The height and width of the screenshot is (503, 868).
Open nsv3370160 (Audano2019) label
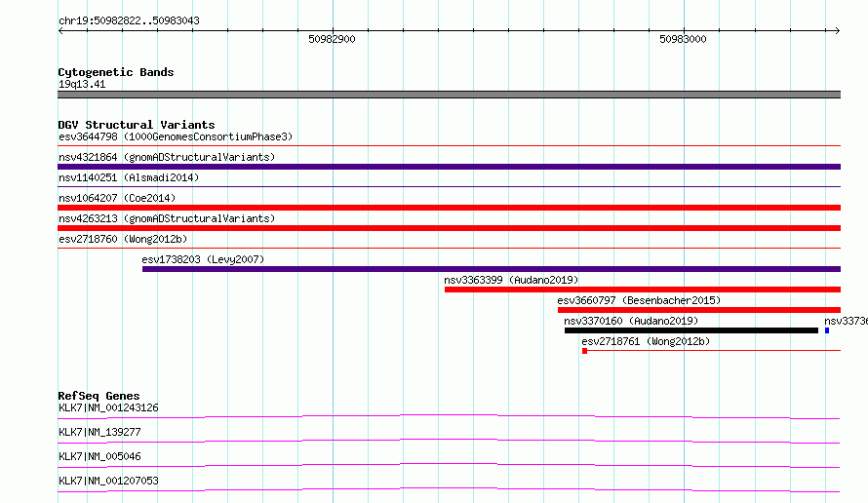631,321
